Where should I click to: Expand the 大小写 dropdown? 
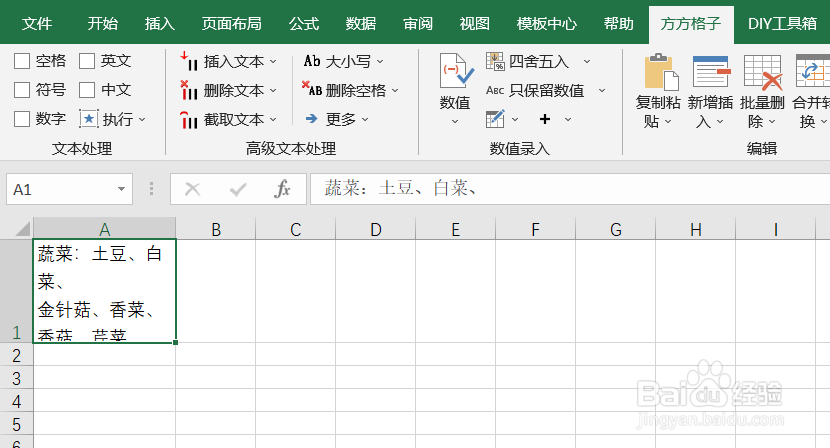coord(380,62)
